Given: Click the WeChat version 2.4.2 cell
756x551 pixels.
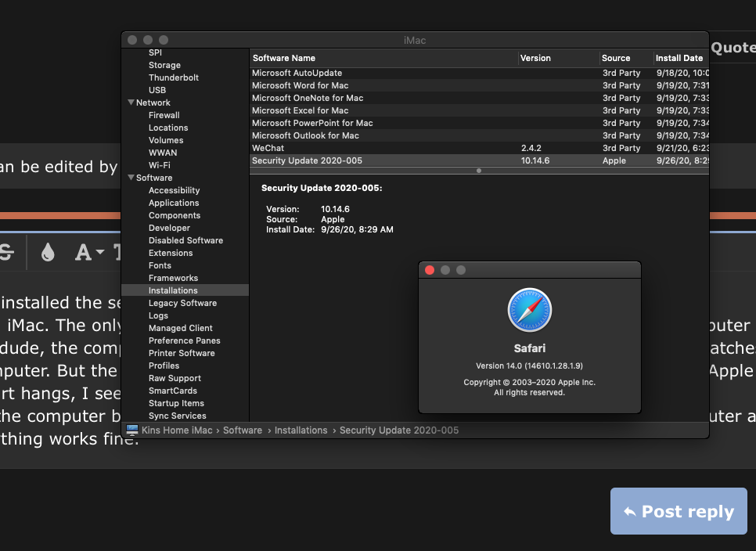Looking at the screenshot, I should point(531,148).
